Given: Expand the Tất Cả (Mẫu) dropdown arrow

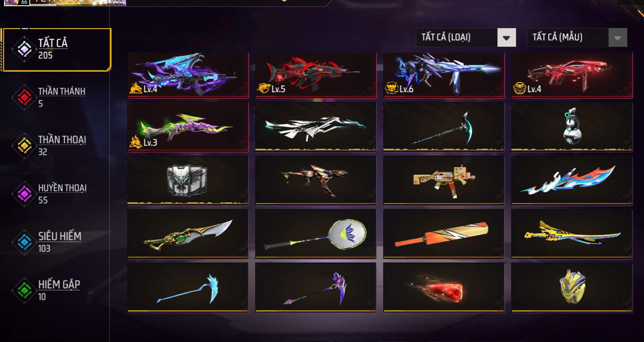Looking at the screenshot, I should pos(617,38).
